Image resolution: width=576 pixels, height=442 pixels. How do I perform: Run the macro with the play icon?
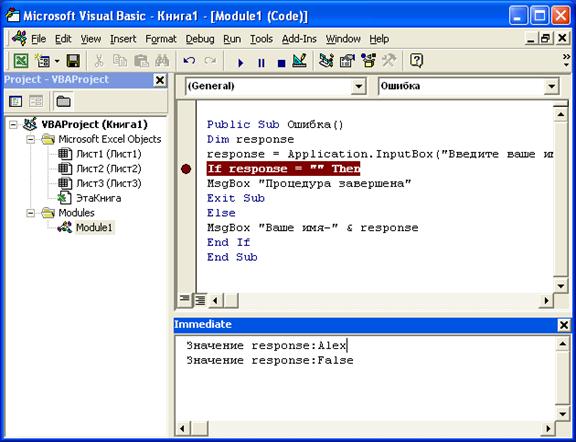[x=241, y=63]
